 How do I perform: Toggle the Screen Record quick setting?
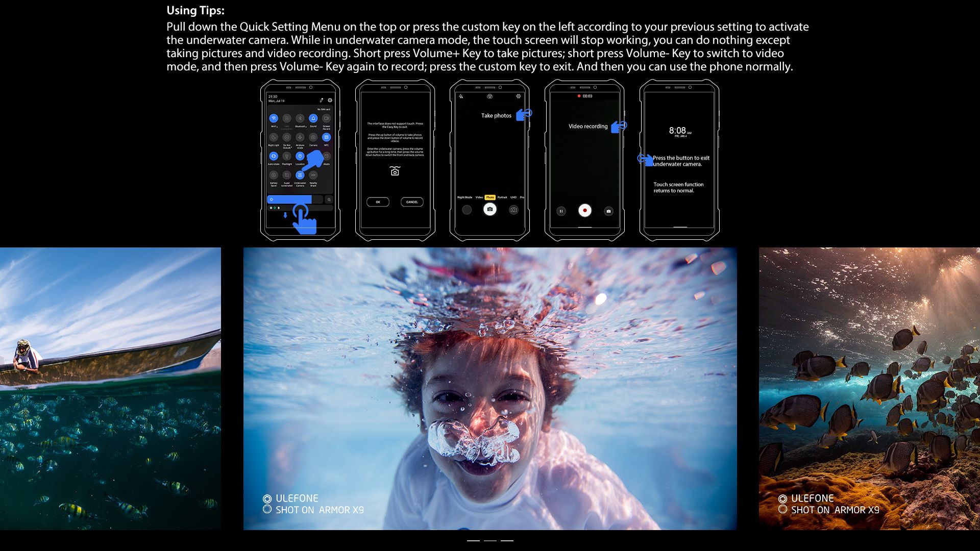(327, 118)
